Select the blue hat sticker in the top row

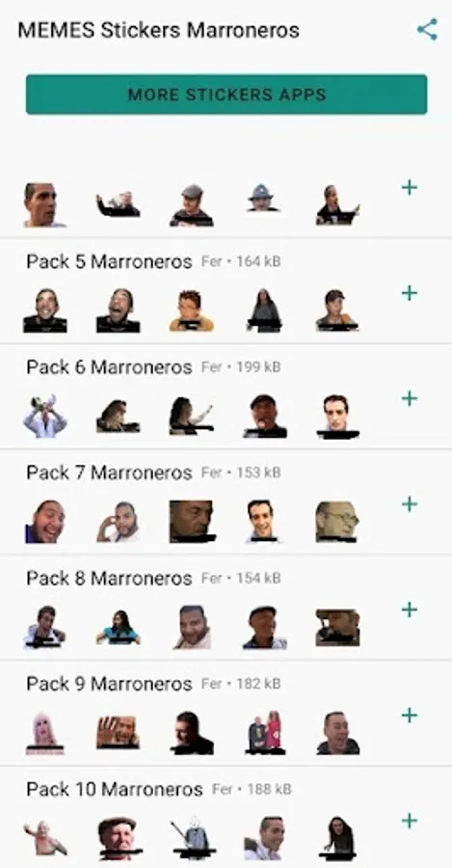[x=262, y=198]
